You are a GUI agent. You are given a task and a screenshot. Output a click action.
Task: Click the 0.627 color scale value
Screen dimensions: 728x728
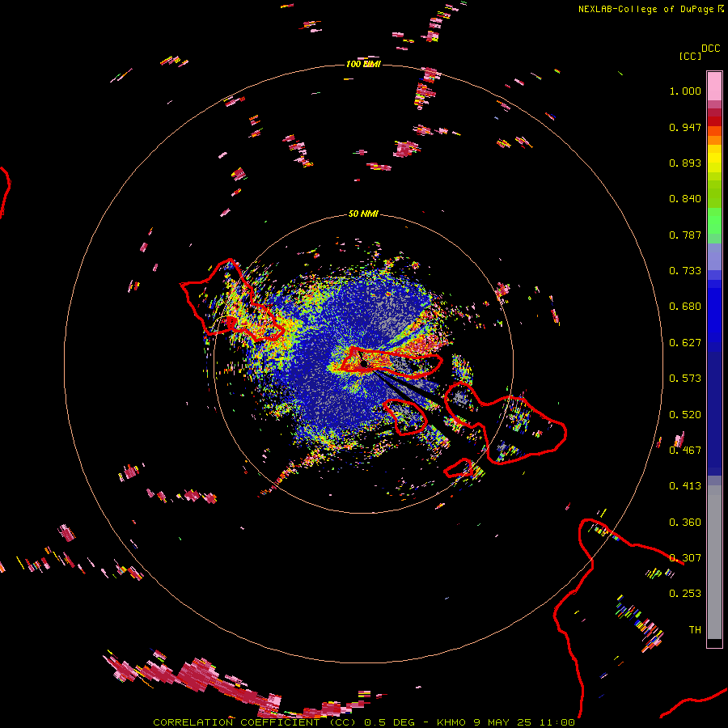tap(685, 343)
